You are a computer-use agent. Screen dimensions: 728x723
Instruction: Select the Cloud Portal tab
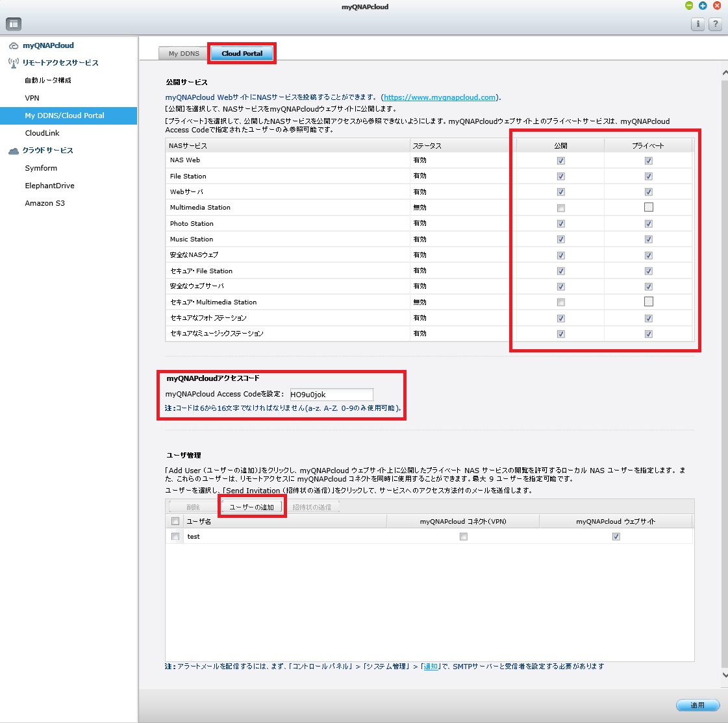click(242, 53)
